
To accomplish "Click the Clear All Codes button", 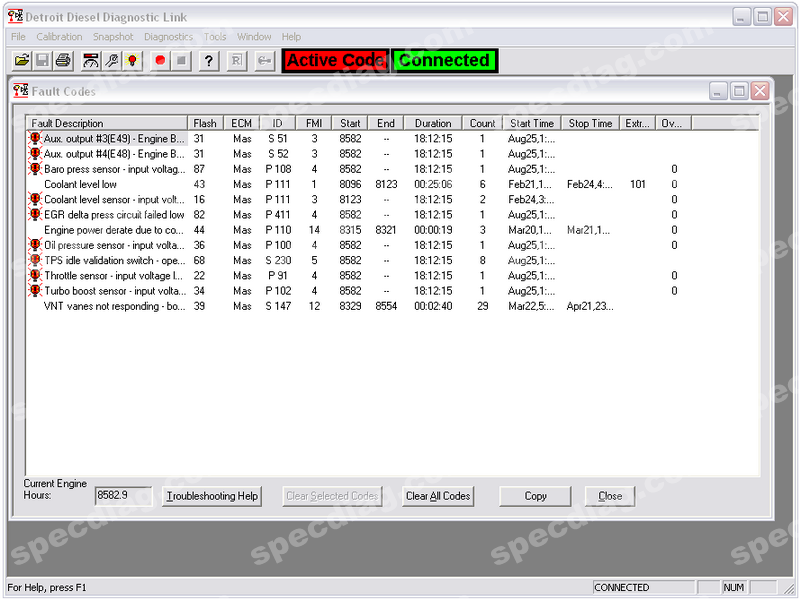I will point(437,496).
